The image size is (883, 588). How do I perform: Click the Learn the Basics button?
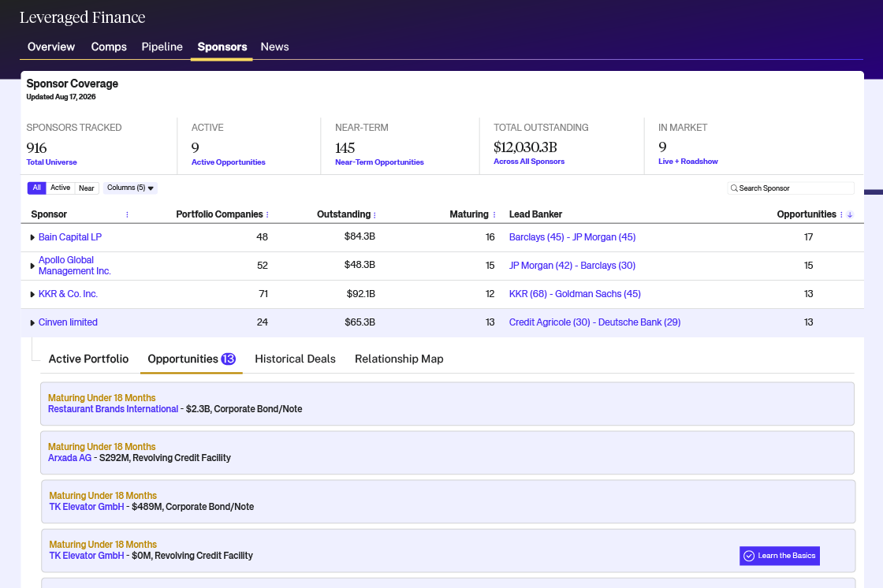pos(780,556)
